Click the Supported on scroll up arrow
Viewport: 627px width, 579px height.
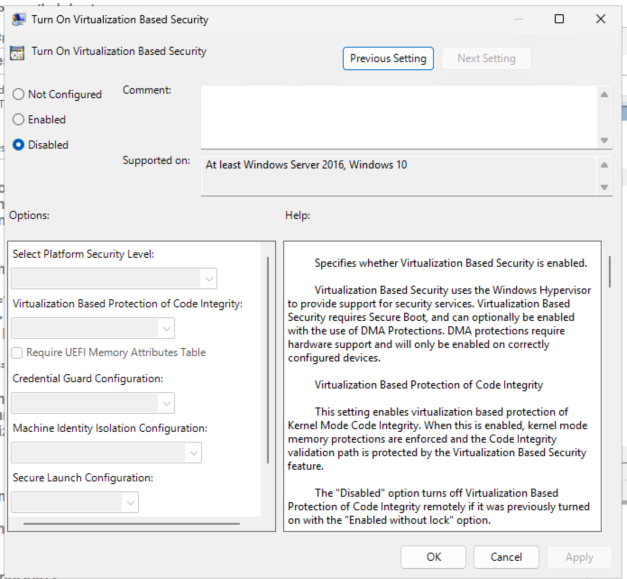click(604, 165)
